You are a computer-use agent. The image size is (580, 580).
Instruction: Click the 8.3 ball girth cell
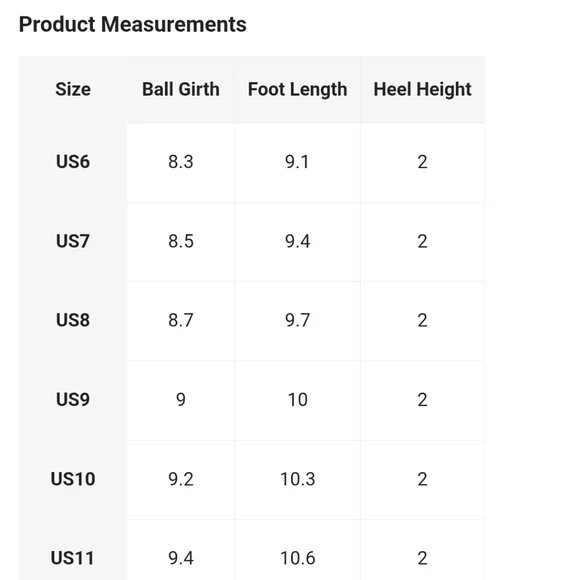(181, 162)
